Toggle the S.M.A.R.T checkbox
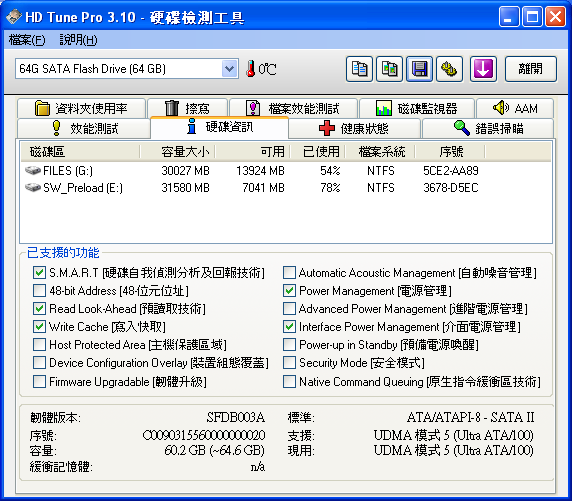 click(x=39, y=272)
